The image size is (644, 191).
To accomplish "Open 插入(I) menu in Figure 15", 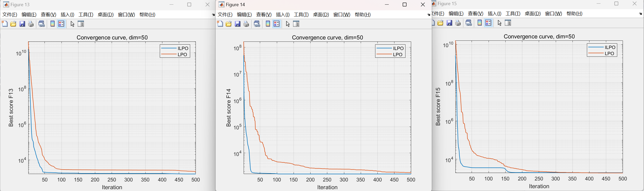I will tap(495, 14).
